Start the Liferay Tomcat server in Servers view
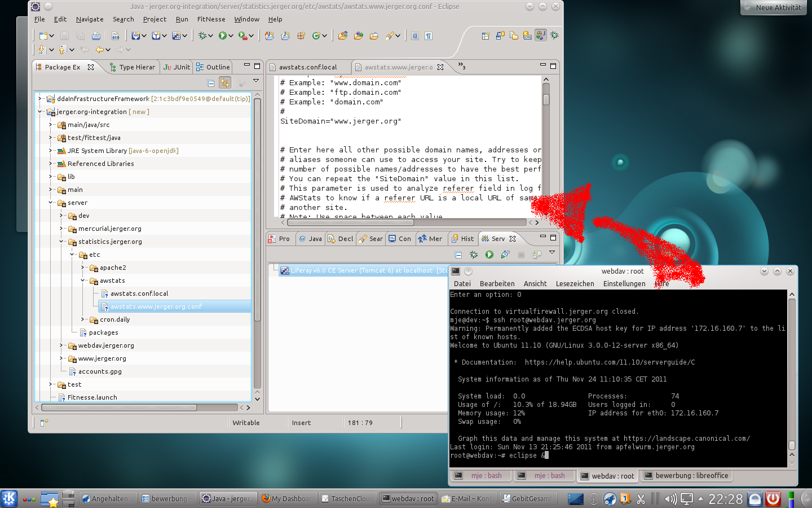The width and height of the screenshot is (812, 508). point(489,255)
